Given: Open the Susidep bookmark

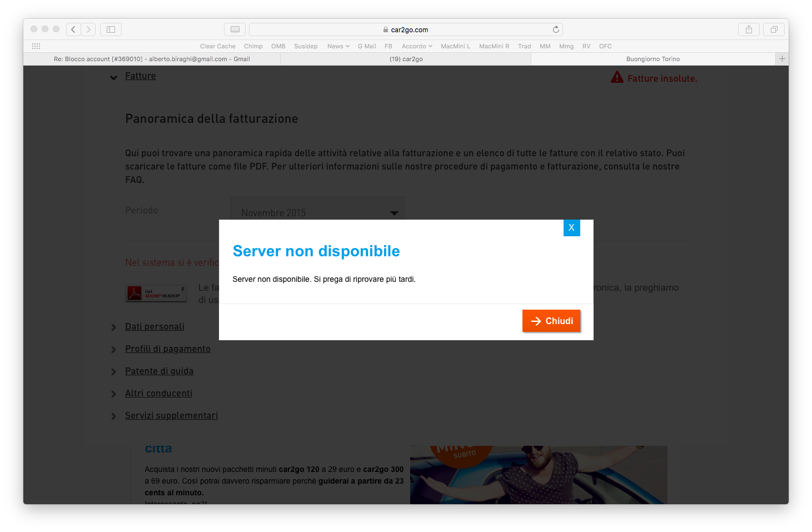Looking at the screenshot, I should click(306, 46).
